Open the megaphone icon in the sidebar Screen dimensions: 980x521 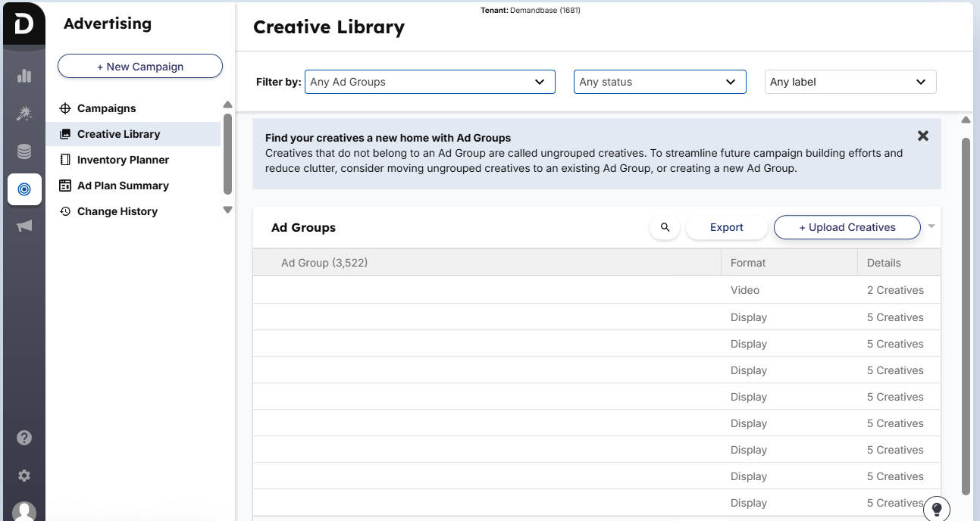pos(23,226)
